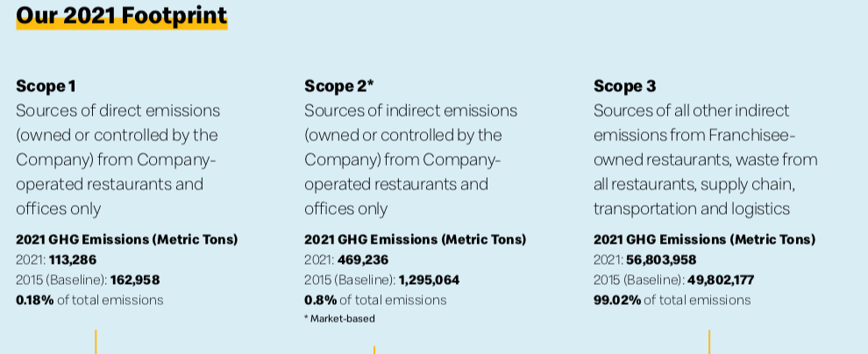
Task: Select the 'Scope 2*' heading
Action: click(339, 86)
